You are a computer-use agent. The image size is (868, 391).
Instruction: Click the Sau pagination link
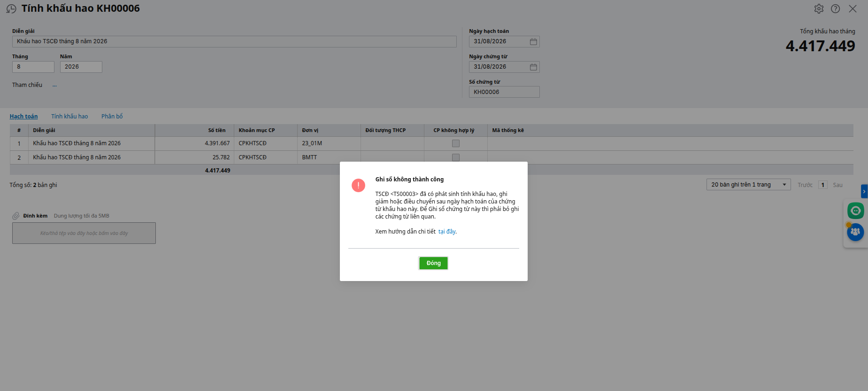[x=837, y=185]
